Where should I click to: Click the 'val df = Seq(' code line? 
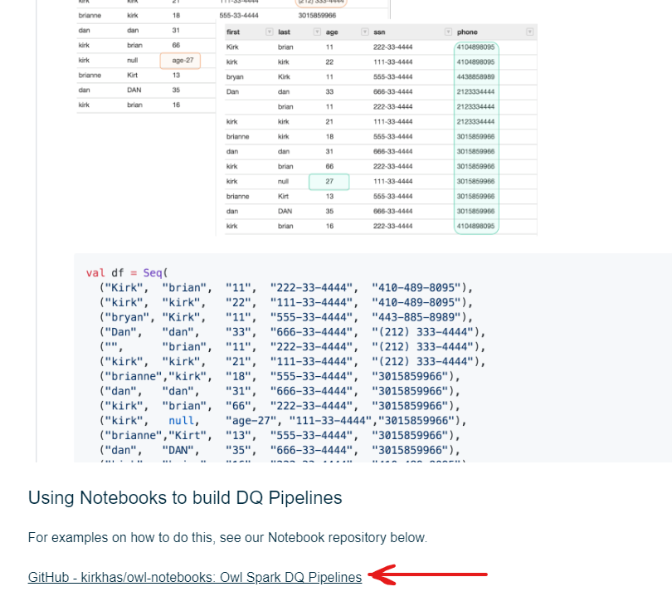127,273
